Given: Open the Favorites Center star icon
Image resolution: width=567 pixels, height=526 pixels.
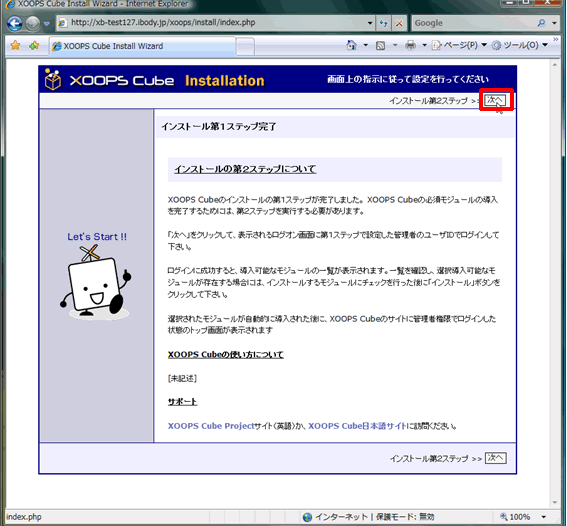Looking at the screenshot, I should pos(16,46).
